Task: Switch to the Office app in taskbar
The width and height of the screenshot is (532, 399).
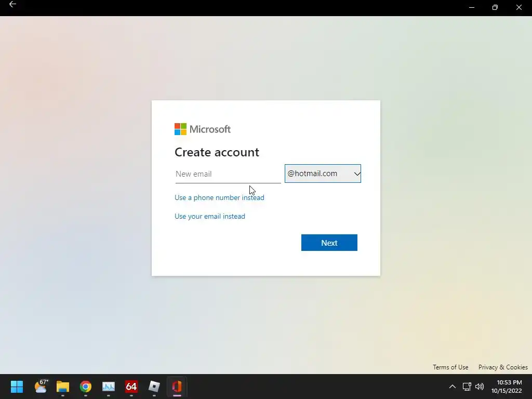Action: (x=177, y=387)
